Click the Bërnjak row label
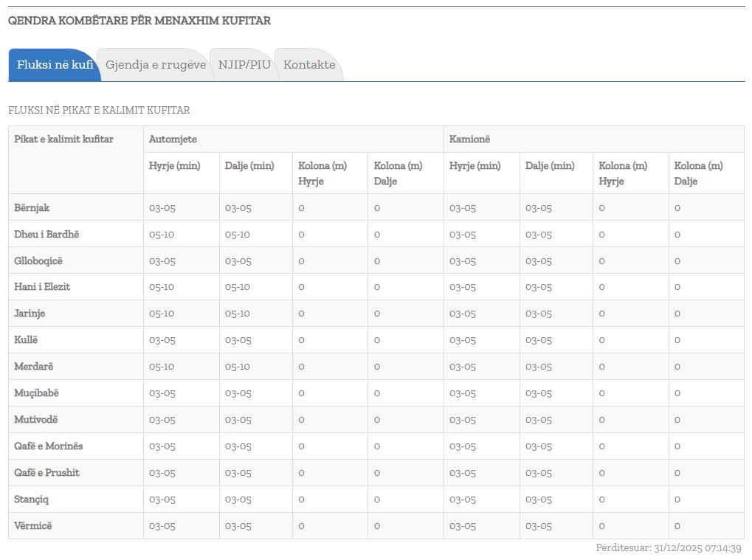Image resolution: width=752 pixels, height=560 pixels. 32,207
